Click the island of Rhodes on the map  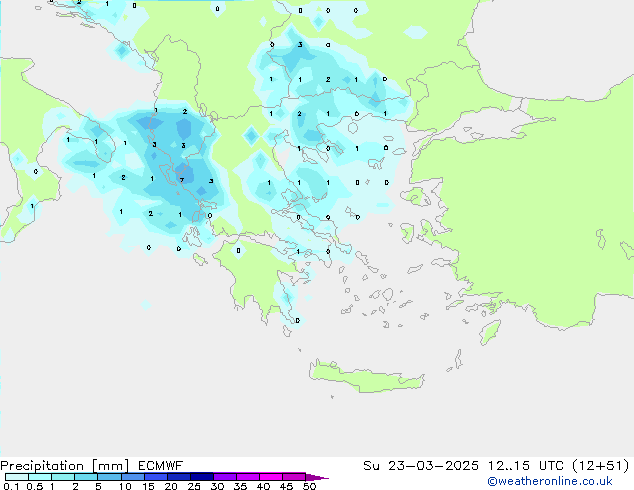click(490, 332)
